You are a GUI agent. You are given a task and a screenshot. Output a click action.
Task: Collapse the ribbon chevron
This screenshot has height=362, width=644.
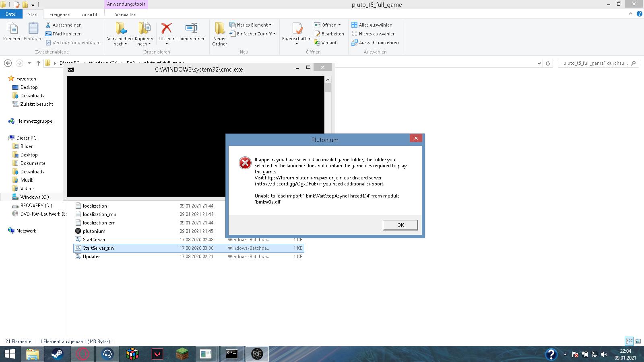pos(631,14)
